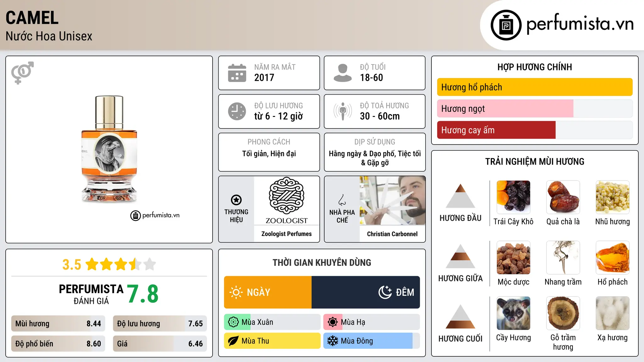Image resolution: width=644 pixels, height=362 pixels.
Task: Click the Perfumista 7.8 overall score
Action: pos(143,294)
